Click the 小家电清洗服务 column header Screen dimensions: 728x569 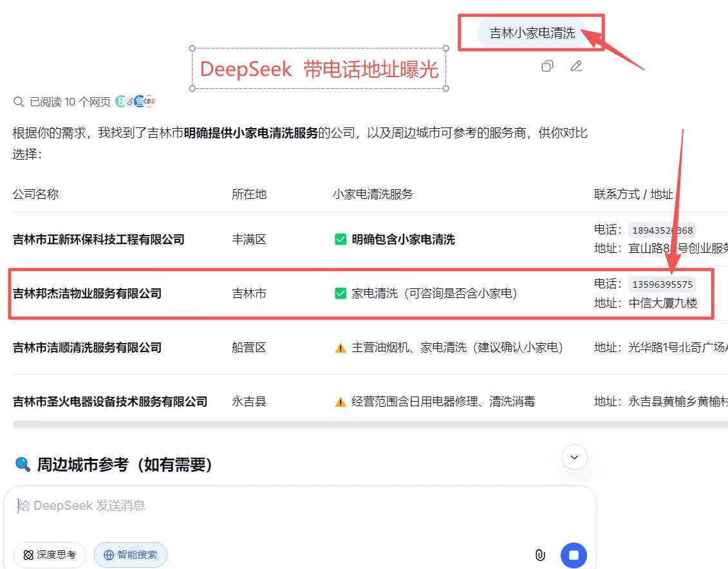coord(373,194)
